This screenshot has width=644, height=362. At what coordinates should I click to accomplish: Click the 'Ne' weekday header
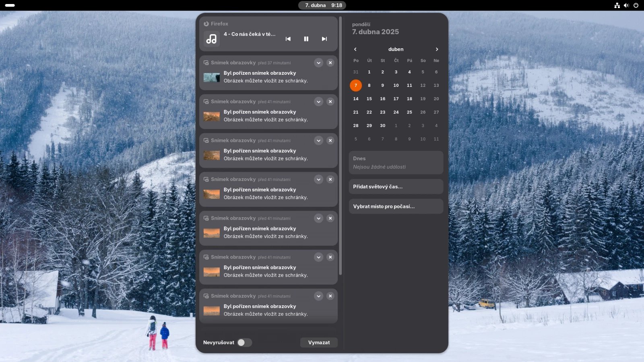point(436,60)
